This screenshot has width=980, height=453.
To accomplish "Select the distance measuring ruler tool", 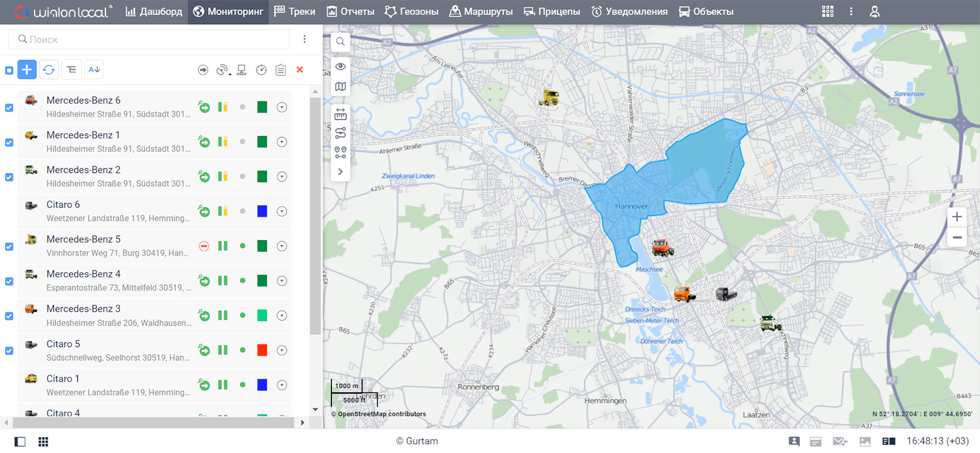I will click(341, 114).
